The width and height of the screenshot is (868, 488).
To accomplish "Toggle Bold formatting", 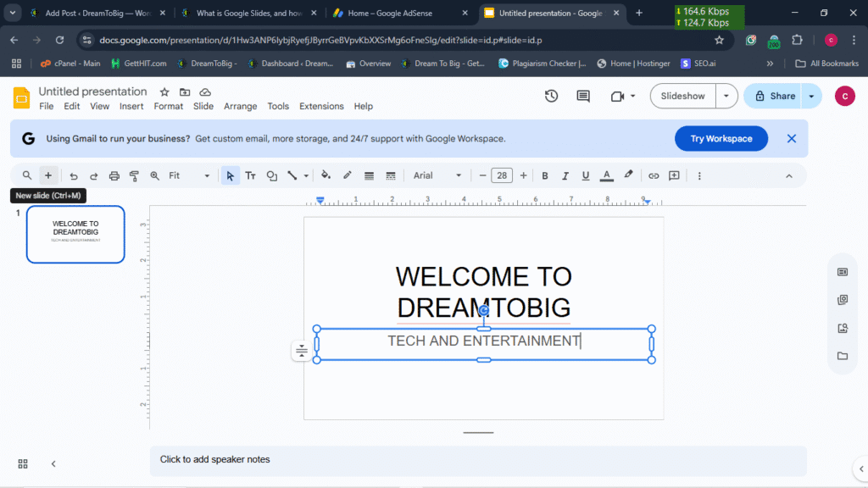I will [545, 175].
